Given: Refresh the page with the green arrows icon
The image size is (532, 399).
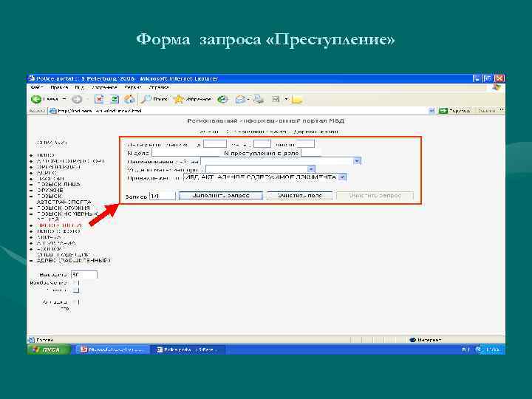Looking at the screenshot, I should (115, 99).
